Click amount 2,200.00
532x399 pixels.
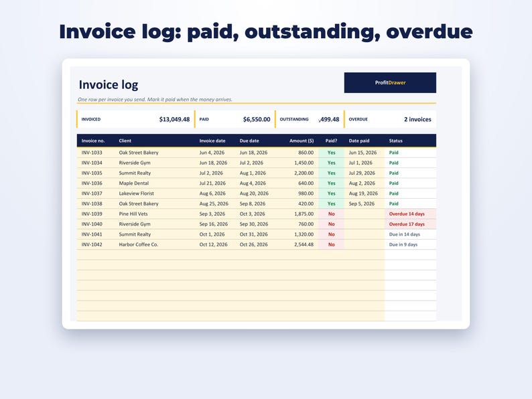304,173
